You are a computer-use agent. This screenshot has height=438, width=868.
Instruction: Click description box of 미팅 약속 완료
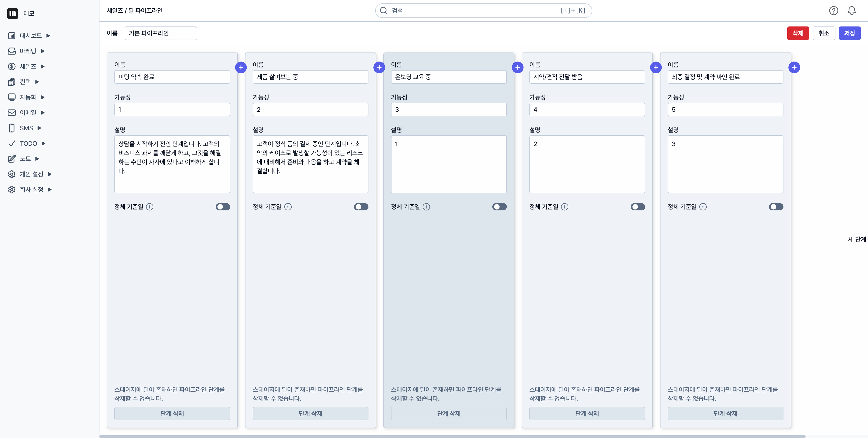coord(172,164)
